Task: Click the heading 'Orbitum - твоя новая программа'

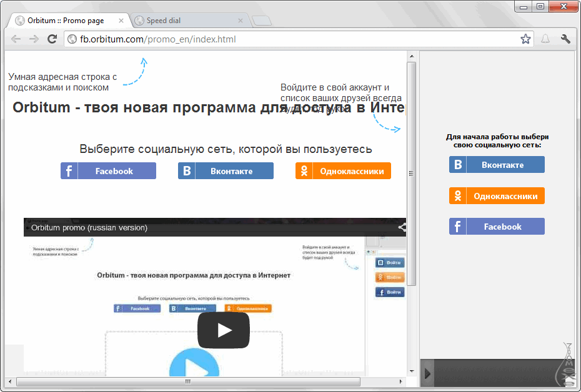Action: click(x=209, y=107)
